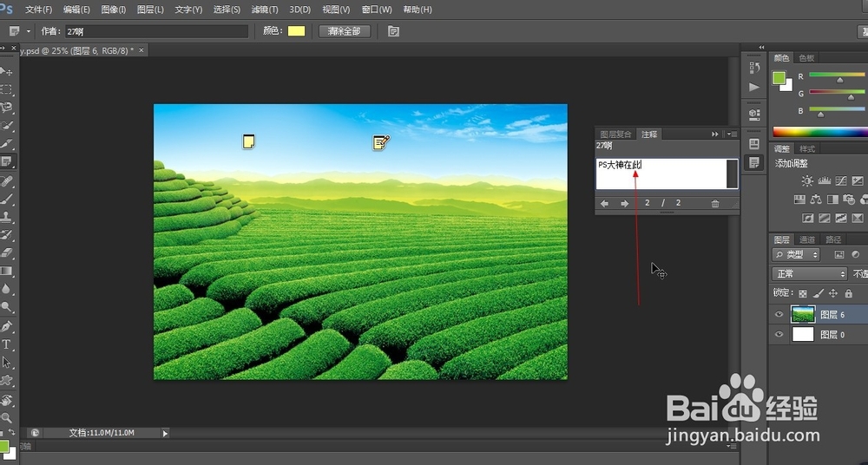Switch to 路径 tab
This screenshot has width=868, height=465.
pos(833,239)
